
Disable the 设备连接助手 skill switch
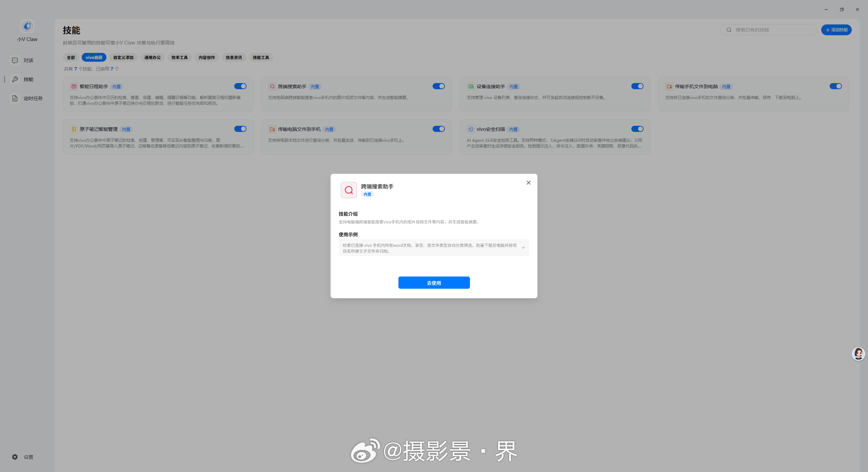[637, 86]
